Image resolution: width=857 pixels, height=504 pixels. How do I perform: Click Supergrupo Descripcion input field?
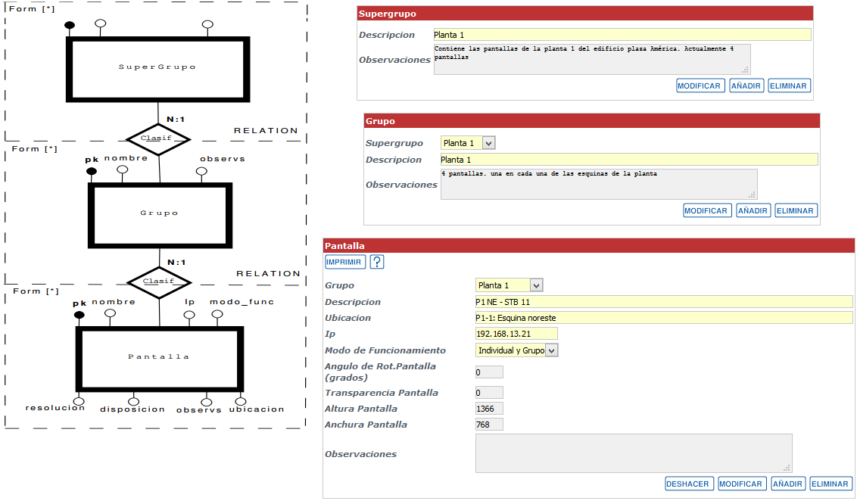point(622,35)
